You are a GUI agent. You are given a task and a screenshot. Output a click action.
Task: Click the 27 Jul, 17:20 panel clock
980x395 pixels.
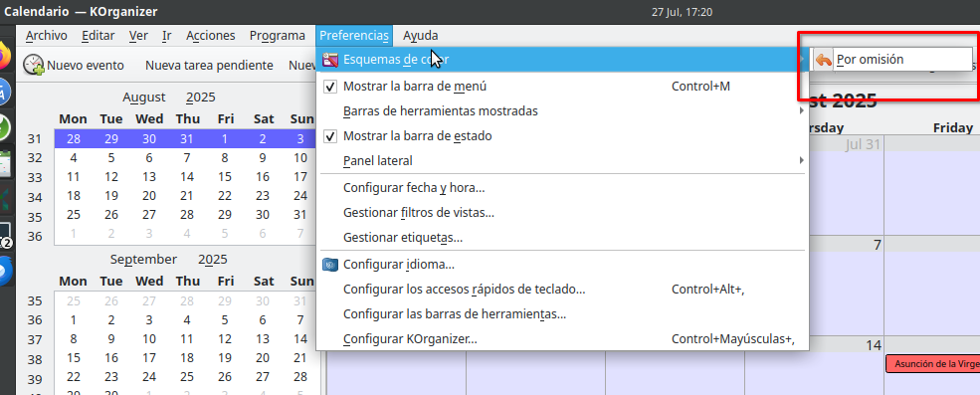pos(682,12)
